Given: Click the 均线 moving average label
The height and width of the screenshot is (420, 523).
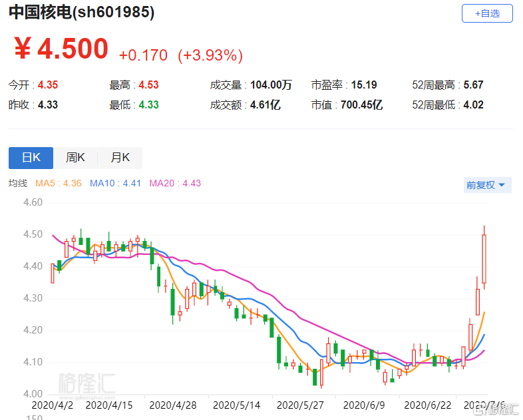Looking at the screenshot, I should coord(18,183).
